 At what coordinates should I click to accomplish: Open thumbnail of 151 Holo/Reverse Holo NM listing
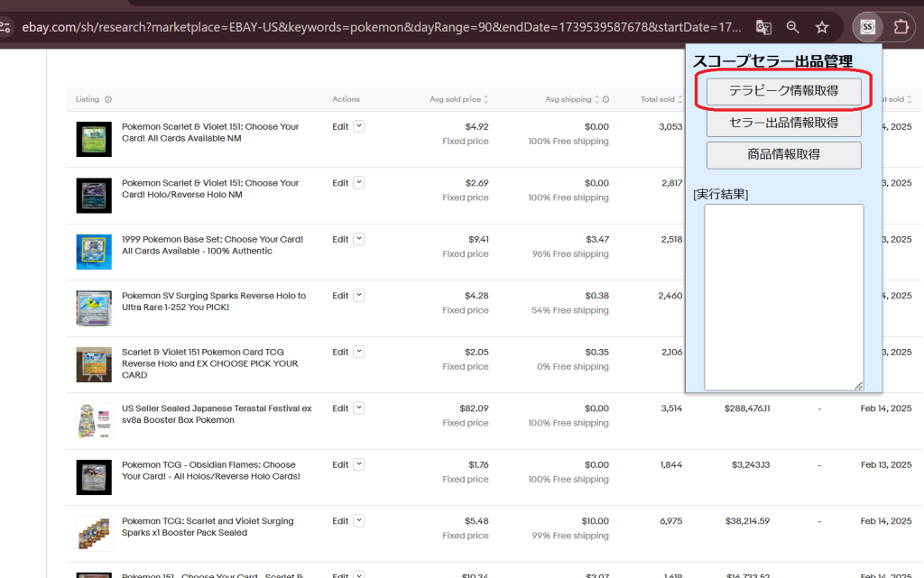point(94,196)
